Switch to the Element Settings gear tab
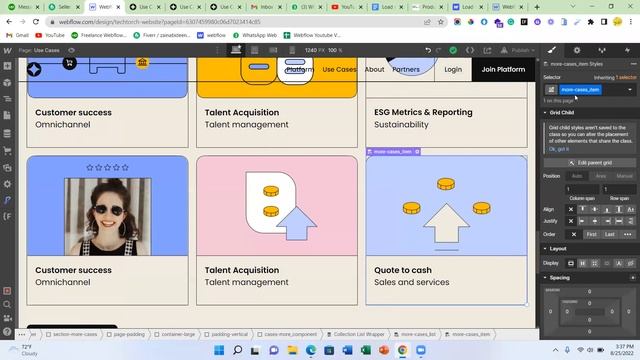The width and height of the screenshot is (640, 360). click(x=577, y=50)
